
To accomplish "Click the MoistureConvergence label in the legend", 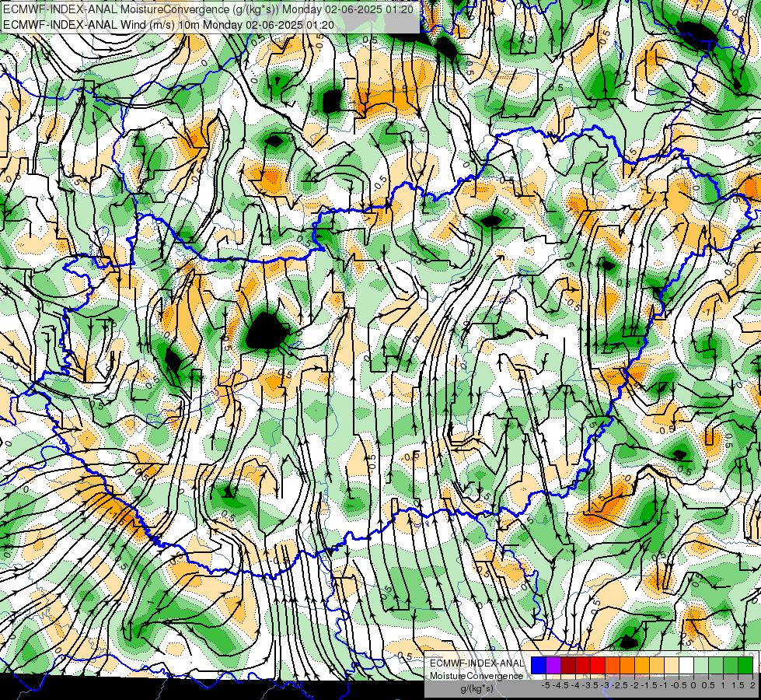I will (x=476, y=676).
